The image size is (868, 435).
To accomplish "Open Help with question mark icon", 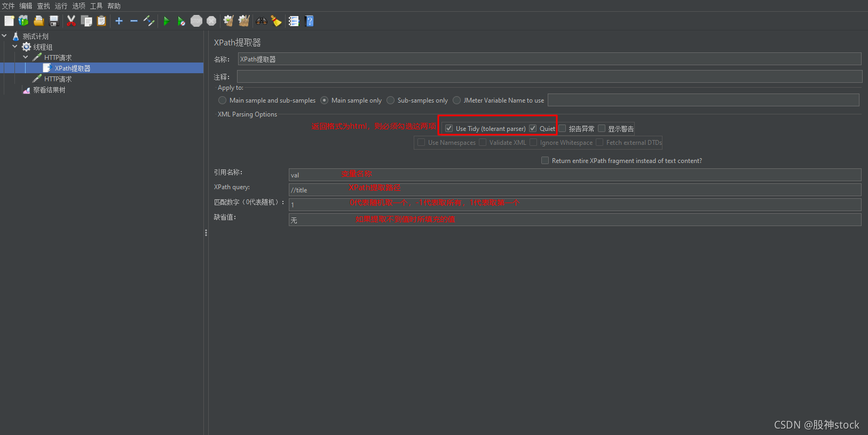I will (309, 21).
